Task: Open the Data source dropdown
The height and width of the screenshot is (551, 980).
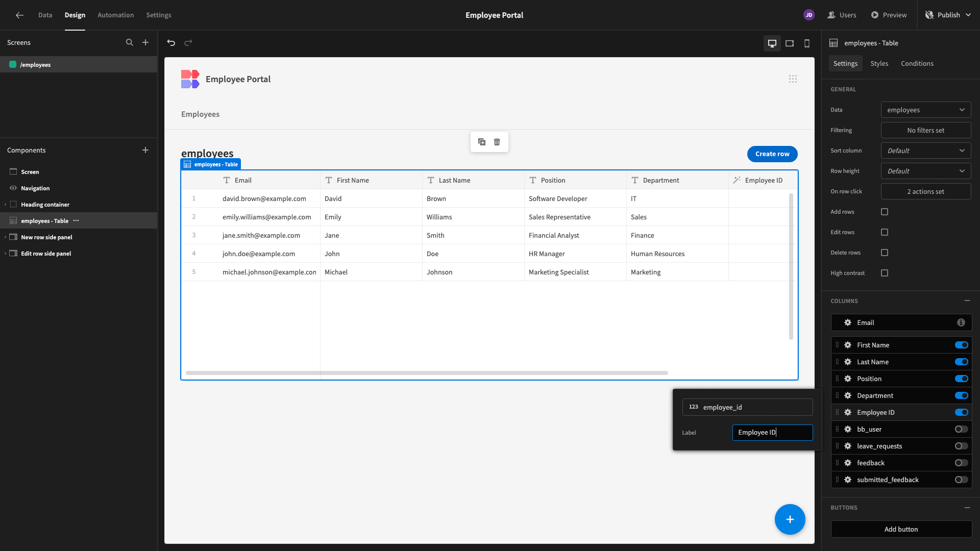Action: tap(926, 110)
